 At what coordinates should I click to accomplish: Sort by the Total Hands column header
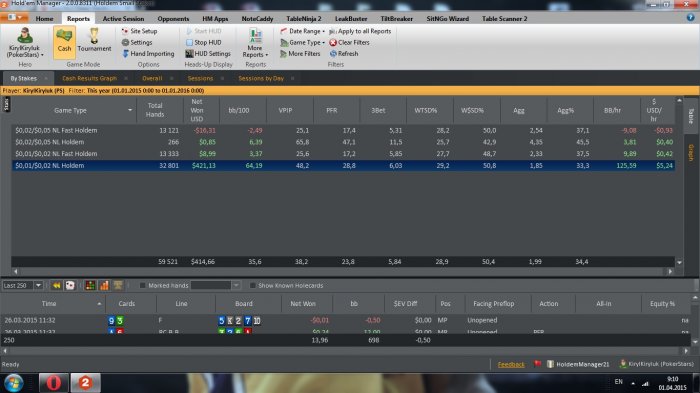tap(155, 110)
